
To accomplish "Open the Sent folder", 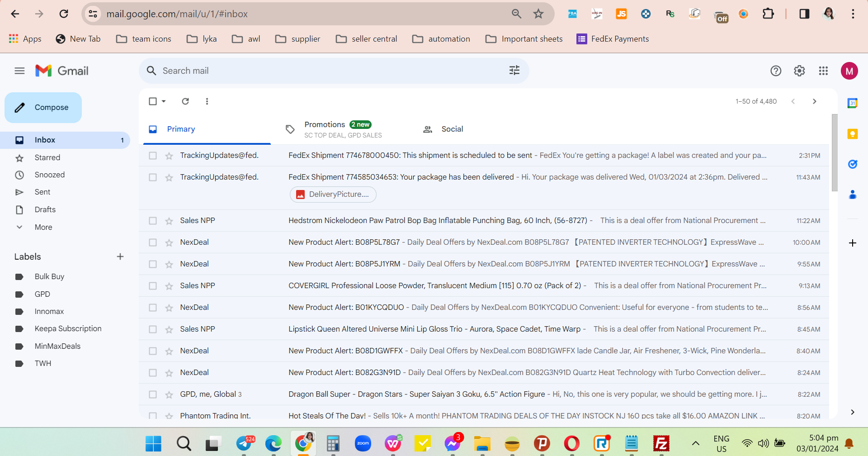I will coord(42,192).
